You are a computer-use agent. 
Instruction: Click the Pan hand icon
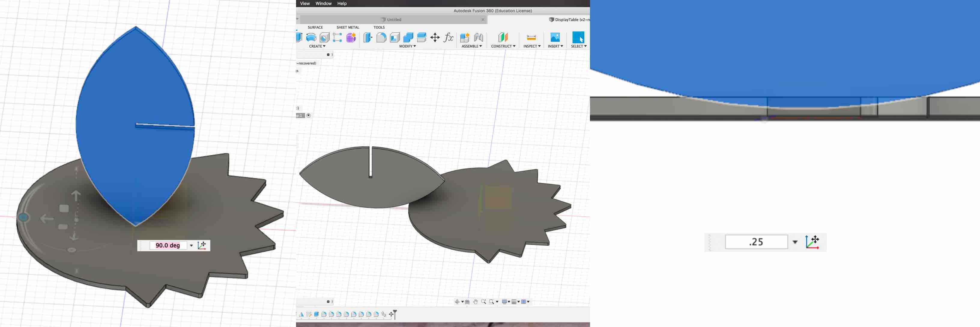475,301
